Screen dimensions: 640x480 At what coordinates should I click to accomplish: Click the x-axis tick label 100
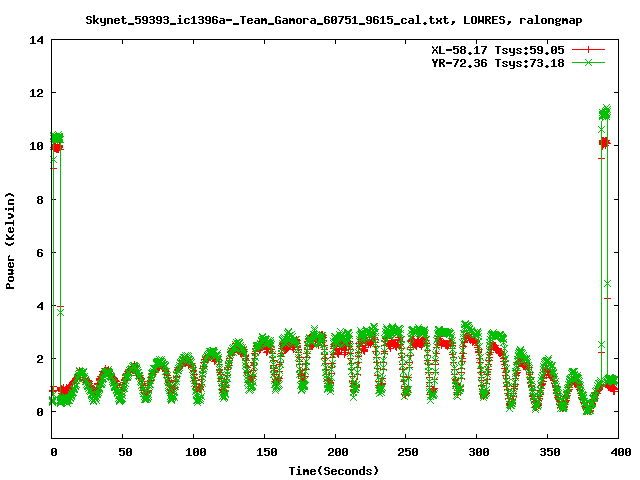click(196, 452)
